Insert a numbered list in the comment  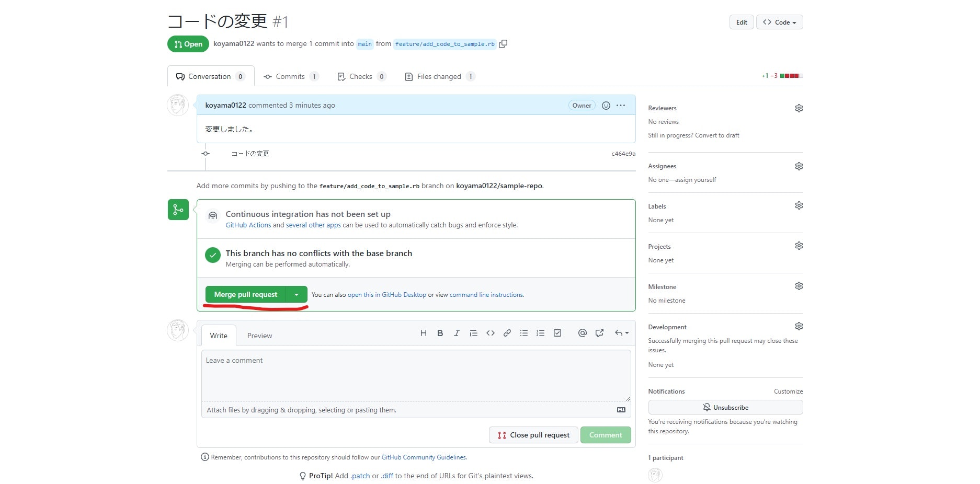pos(541,333)
